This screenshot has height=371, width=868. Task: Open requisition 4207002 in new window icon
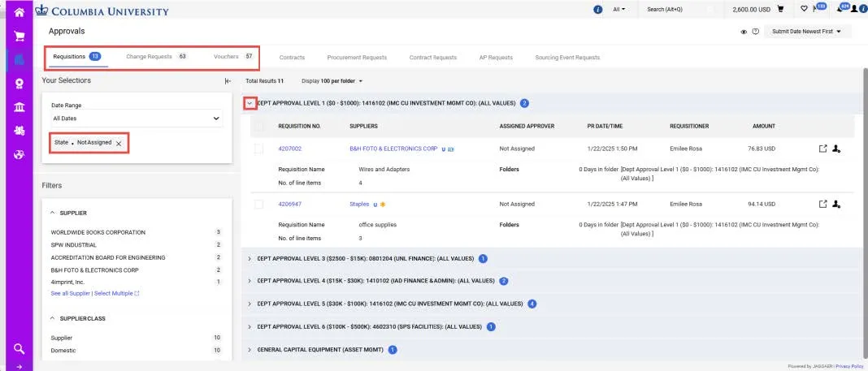click(x=823, y=149)
